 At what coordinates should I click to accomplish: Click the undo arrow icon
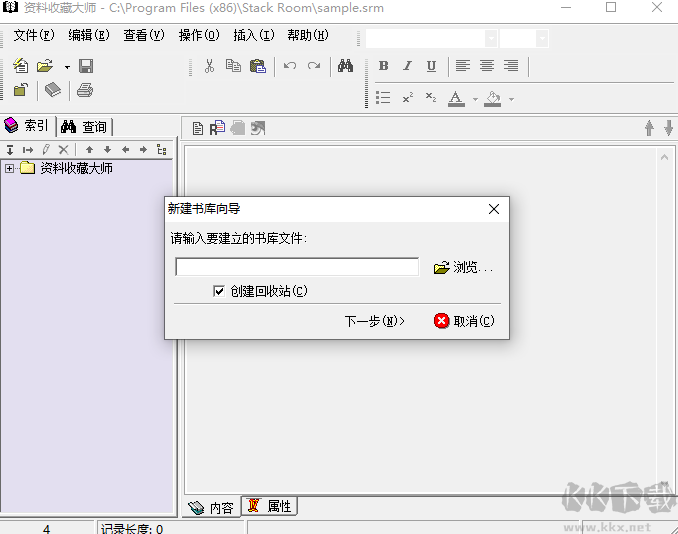tap(290, 66)
